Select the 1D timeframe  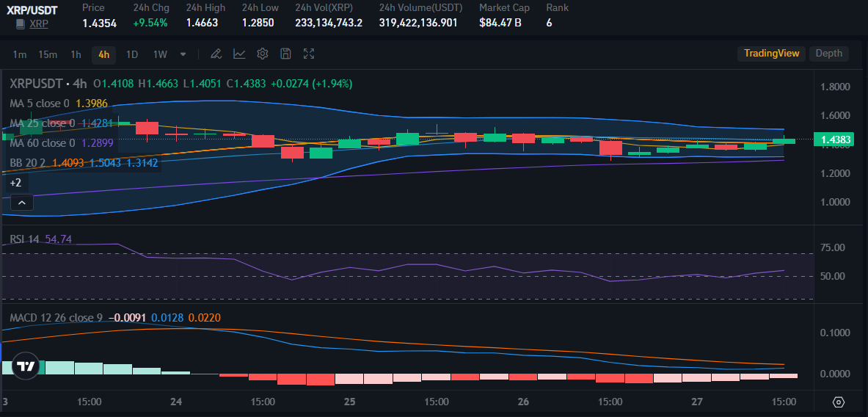pyautogui.click(x=132, y=54)
